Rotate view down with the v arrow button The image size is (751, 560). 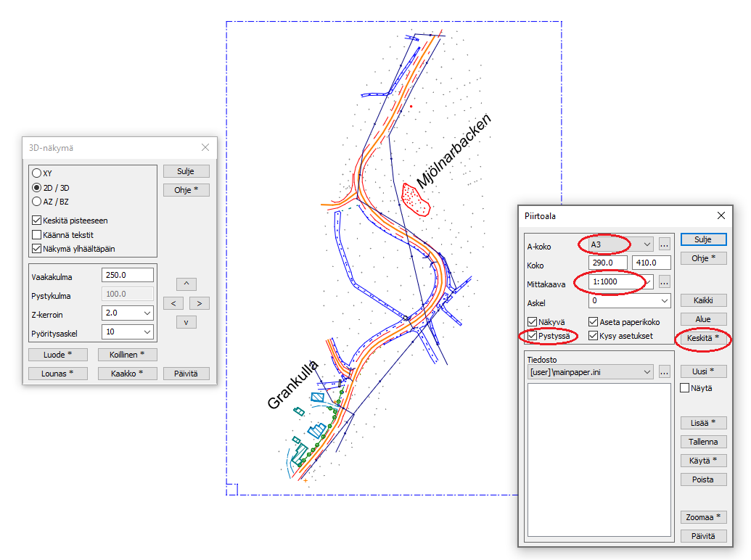[186, 322]
